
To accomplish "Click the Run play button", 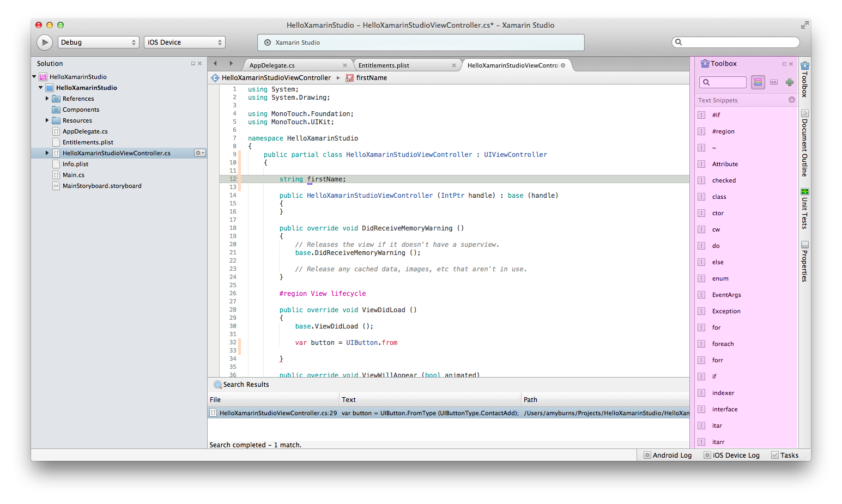I will (45, 42).
